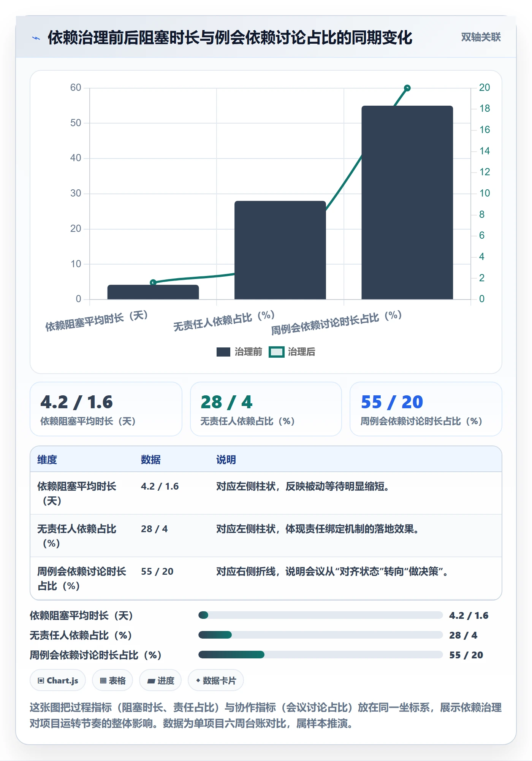Click progress label 无责任人依赖占比（%）
This screenshot has width=532, height=761.
(81, 635)
